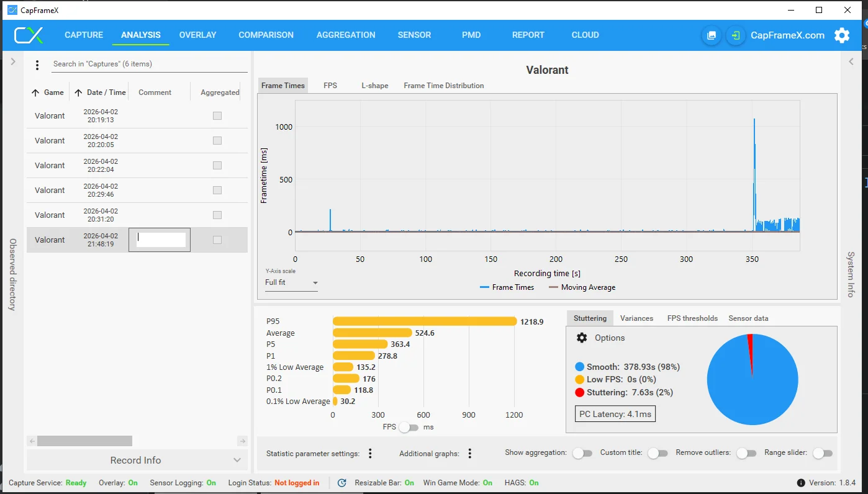
Task: Expand the Record Info panel
Action: 137,460
